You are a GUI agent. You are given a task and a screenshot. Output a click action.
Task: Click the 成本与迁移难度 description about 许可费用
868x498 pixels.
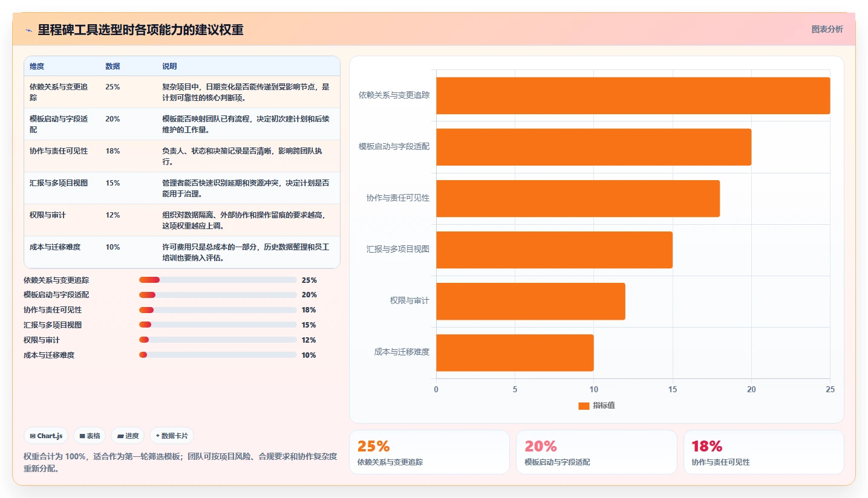click(x=246, y=253)
